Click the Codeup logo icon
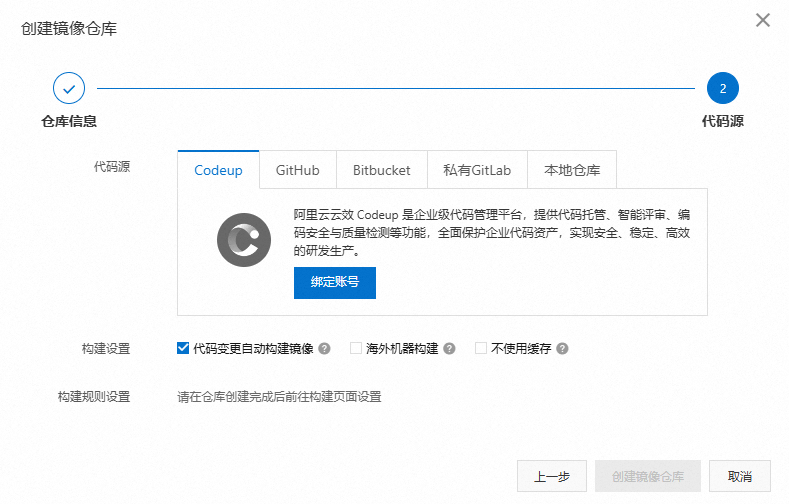The height and width of the screenshot is (504, 789). tap(244, 240)
